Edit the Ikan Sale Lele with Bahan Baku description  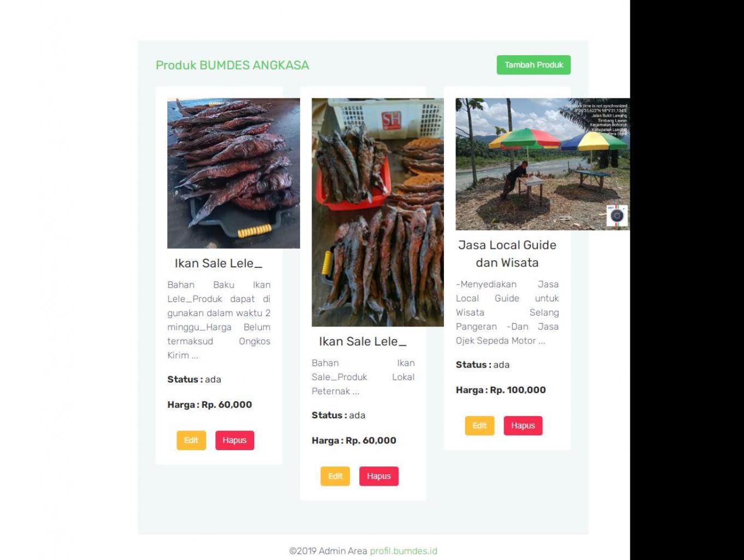191,440
